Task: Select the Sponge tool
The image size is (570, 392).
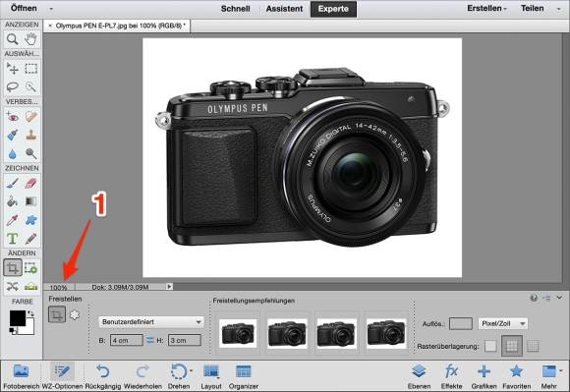Action: (30, 154)
